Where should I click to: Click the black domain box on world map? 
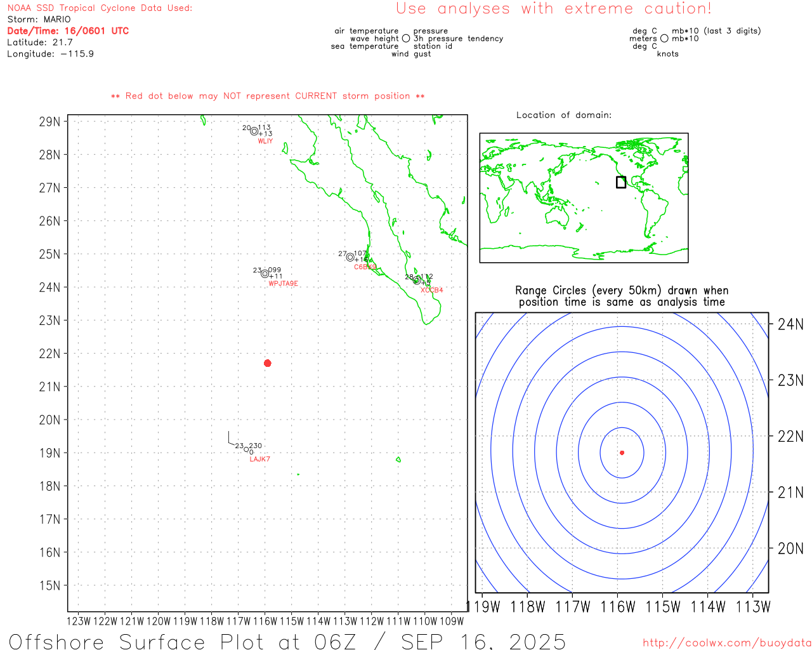coord(621,182)
